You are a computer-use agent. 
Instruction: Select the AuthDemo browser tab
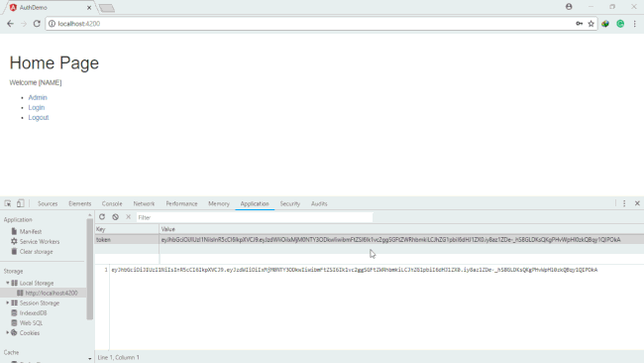(x=51, y=7)
